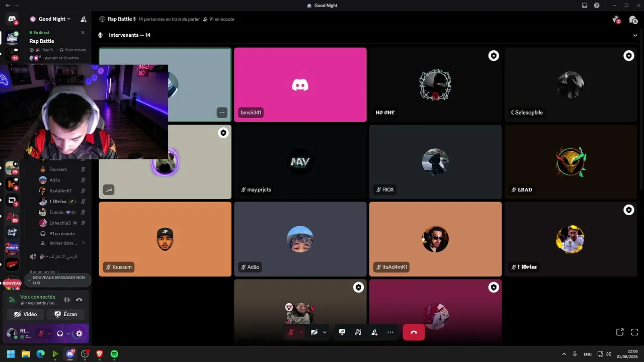Open output device arrow in the user panel

pos(68,333)
